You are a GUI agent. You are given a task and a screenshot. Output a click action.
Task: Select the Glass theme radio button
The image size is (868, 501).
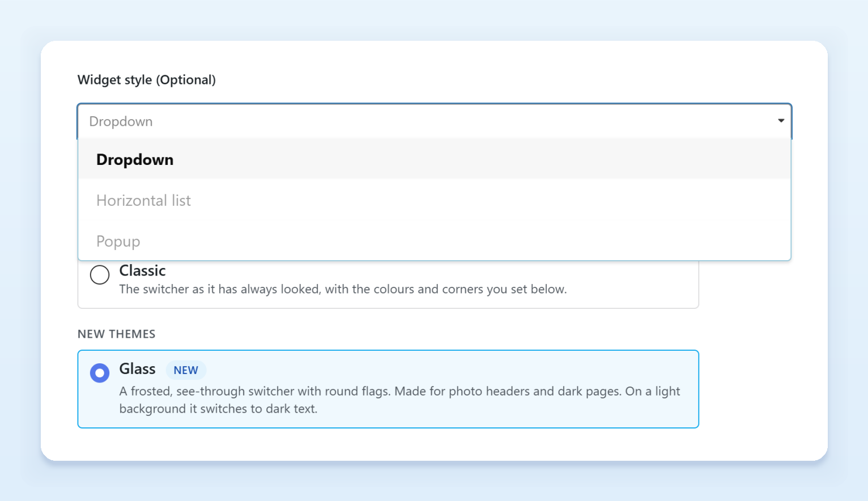pos(100,373)
